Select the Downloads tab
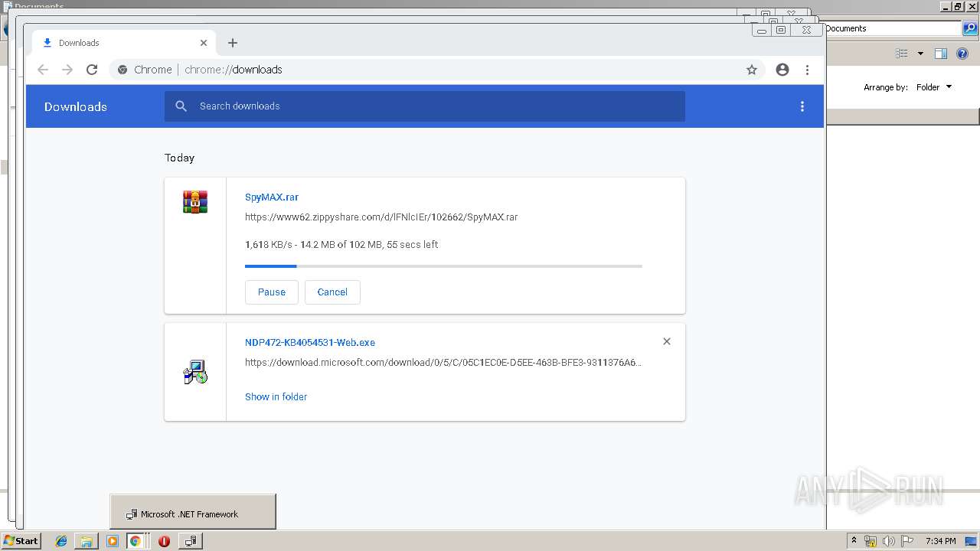The image size is (980, 551). [x=124, y=43]
